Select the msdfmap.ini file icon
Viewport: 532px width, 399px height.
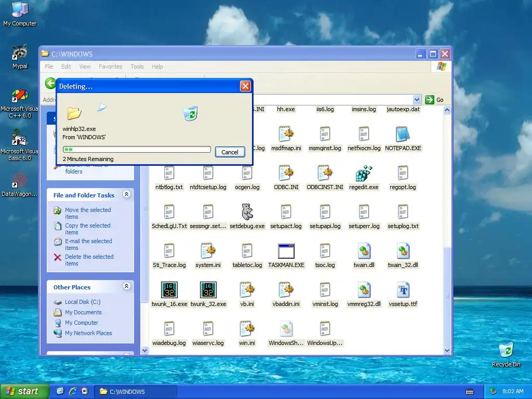pos(286,134)
